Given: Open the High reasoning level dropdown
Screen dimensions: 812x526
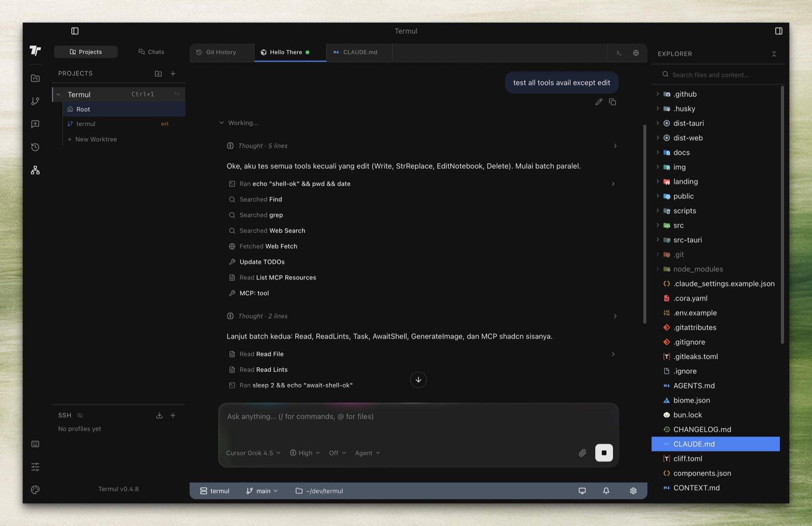Looking at the screenshot, I should click(x=305, y=453).
